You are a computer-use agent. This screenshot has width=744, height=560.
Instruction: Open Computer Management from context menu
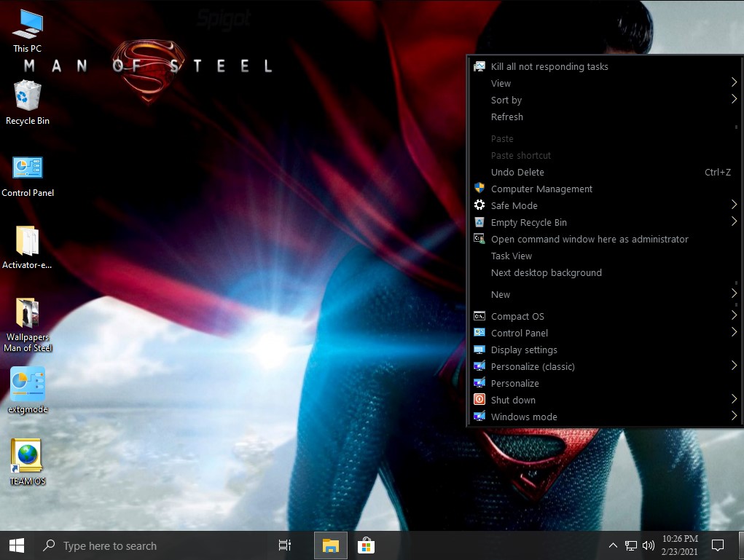pyautogui.click(x=605, y=189)
